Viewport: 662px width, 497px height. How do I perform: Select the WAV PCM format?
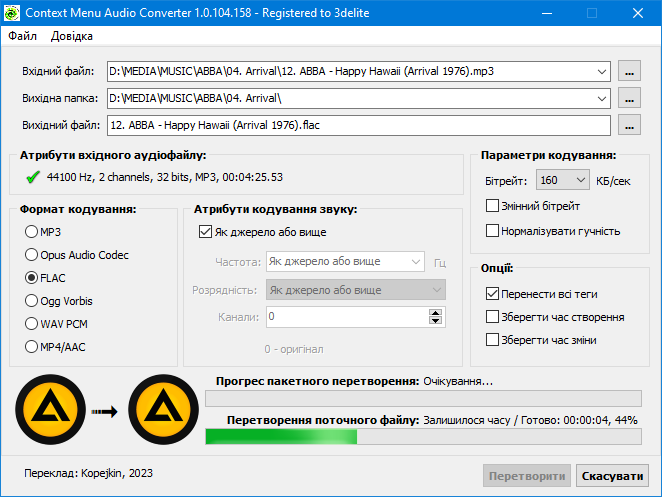coord(56,324)
